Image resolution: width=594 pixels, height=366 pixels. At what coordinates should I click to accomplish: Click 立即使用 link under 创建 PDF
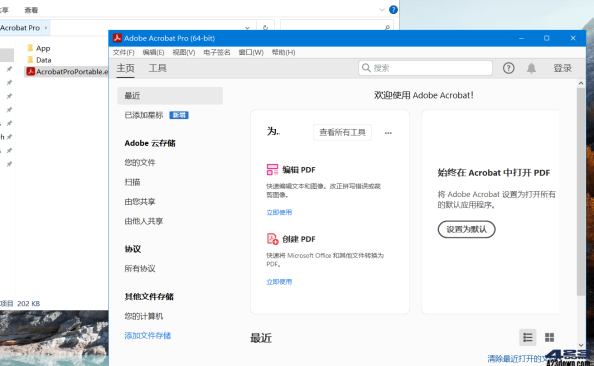[279, 282]
